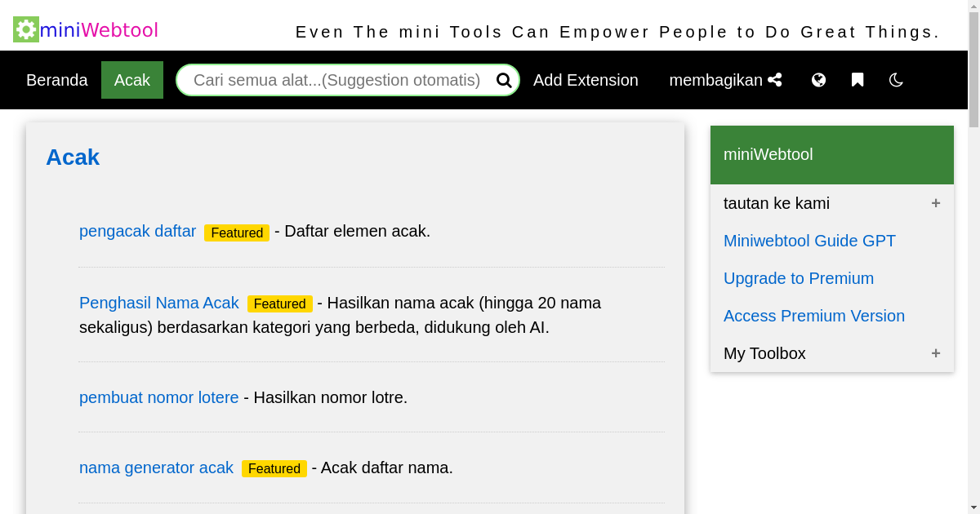This screenshot has width=980, height=514.
Task: Click Add Extension in navigation bar
Action: click(586, 80)
